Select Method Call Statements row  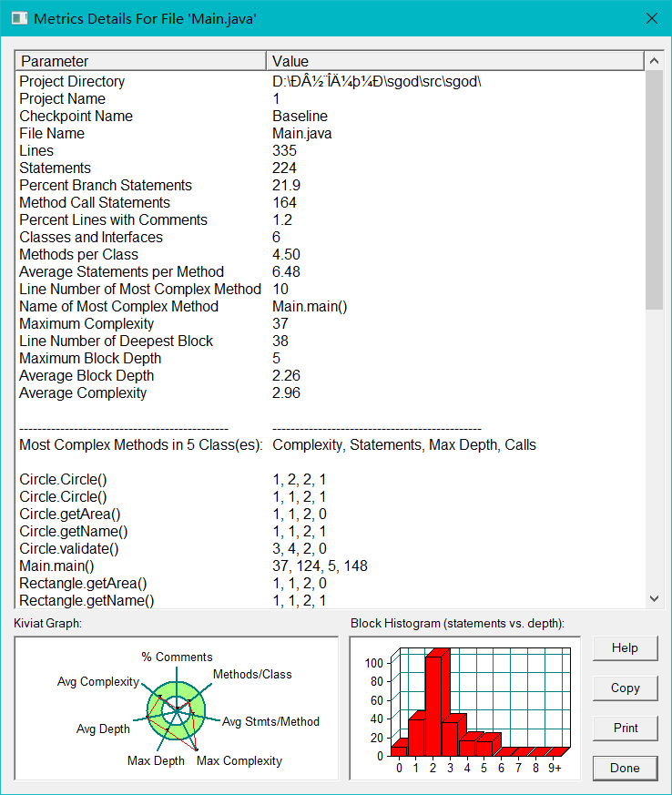coord(330,202)
